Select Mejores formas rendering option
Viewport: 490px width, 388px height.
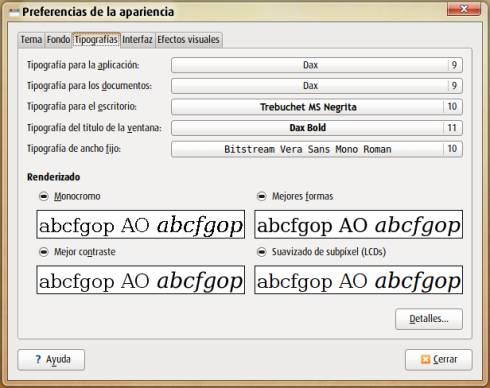[x=295, y=196]
